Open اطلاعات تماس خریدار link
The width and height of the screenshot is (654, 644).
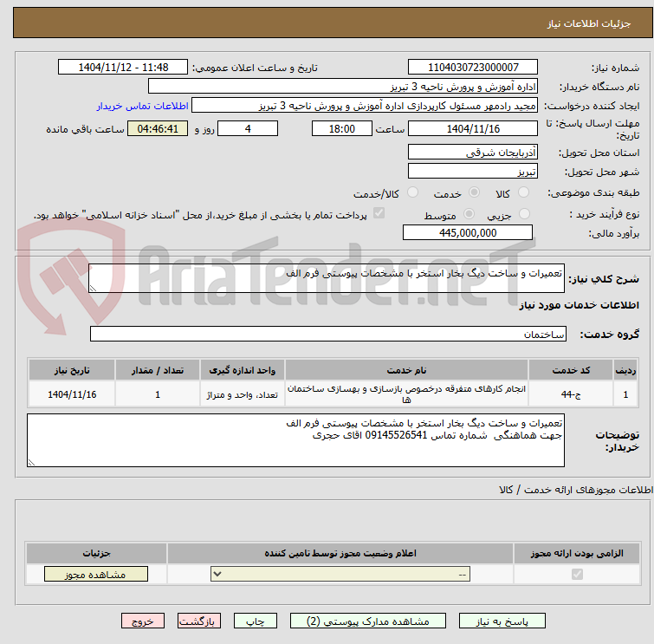143,106
